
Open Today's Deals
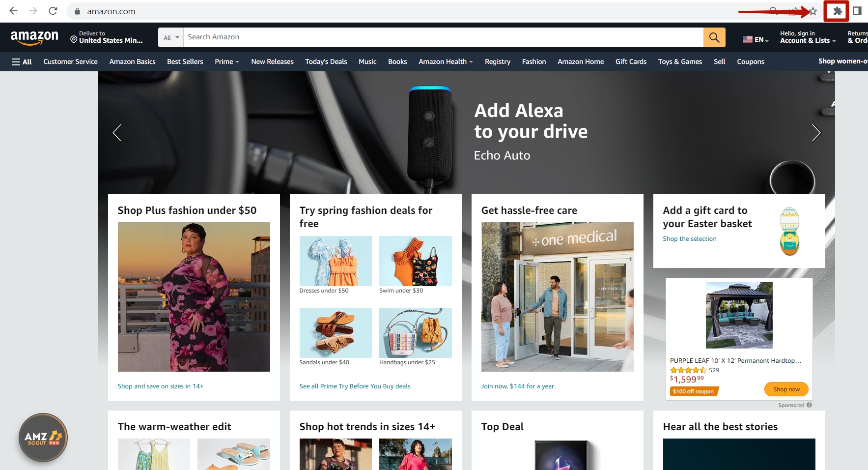pyautogui.click(x=326, y=61)
